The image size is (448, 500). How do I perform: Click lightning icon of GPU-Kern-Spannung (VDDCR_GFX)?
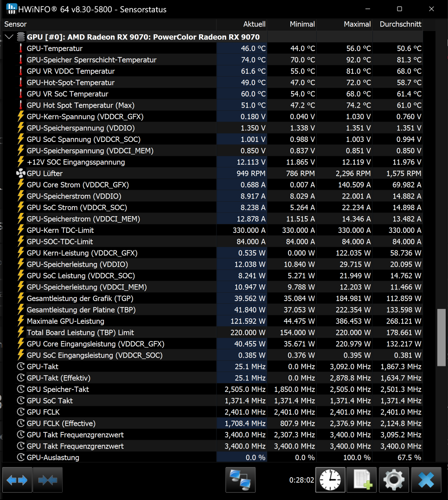click(21, 117)
